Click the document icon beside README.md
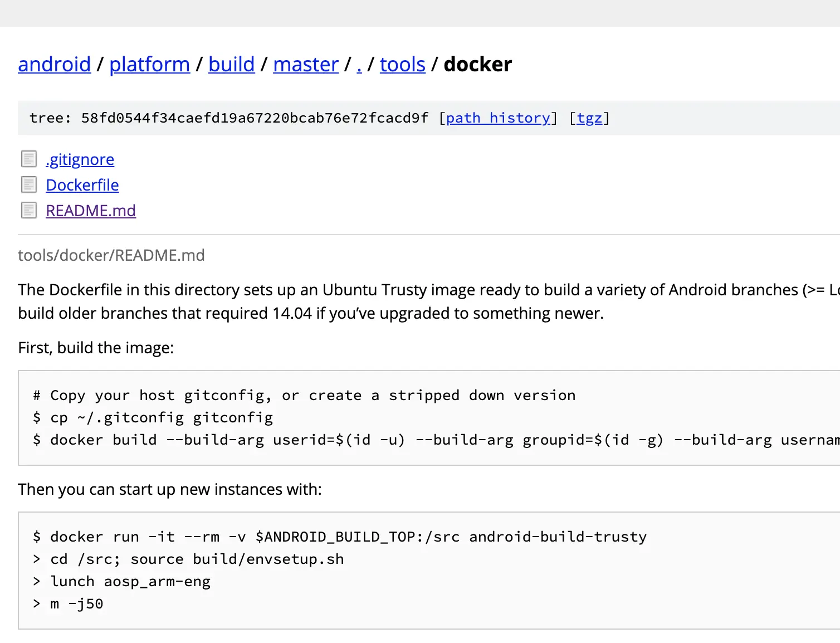This screenshot has width=840, height=643. [29, 211]
